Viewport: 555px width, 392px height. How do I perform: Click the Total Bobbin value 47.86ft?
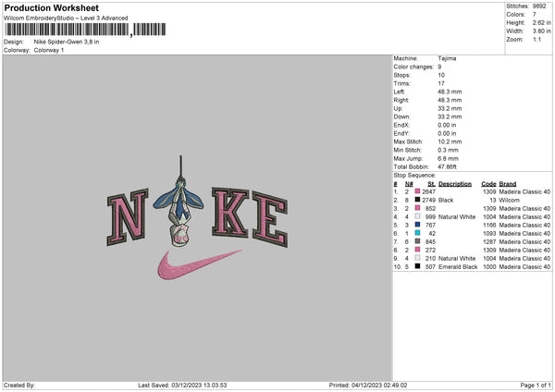point(447,166)
